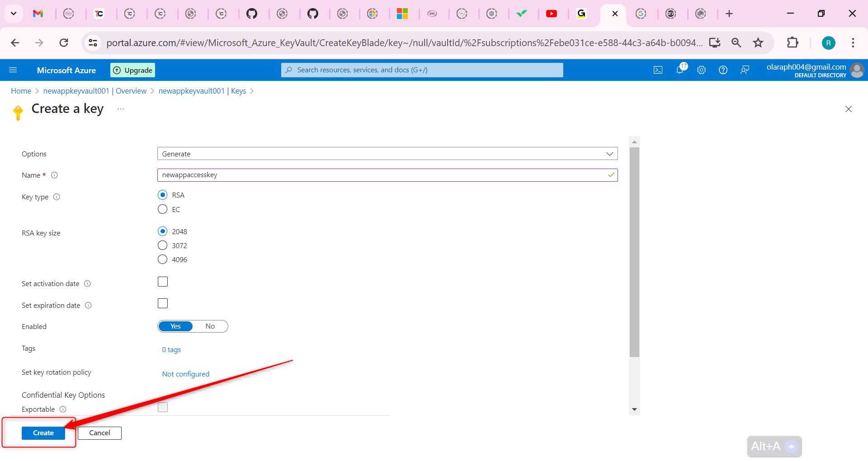Viewport: 868px width, 461px height.
Task: Open a new browser tab
Action: [729, 14]
